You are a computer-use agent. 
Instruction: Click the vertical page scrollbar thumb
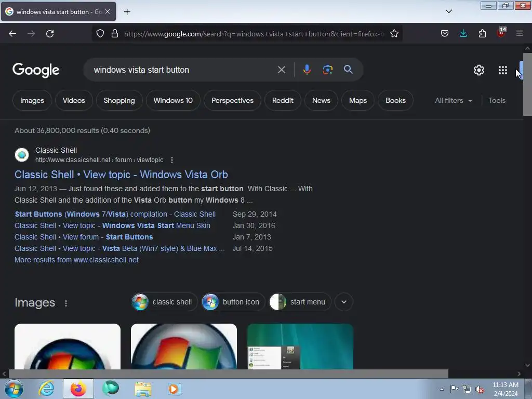pyautogui.click(x=528, y=84)
